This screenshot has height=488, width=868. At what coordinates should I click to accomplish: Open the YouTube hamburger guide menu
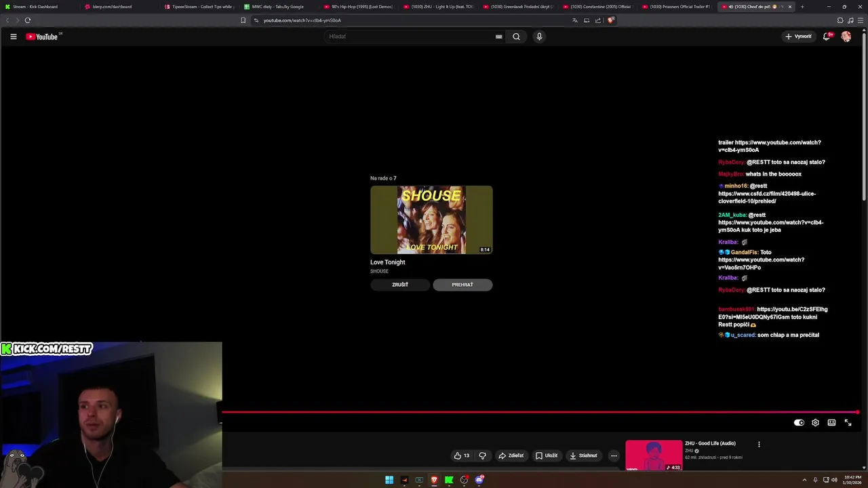(13, 37)
